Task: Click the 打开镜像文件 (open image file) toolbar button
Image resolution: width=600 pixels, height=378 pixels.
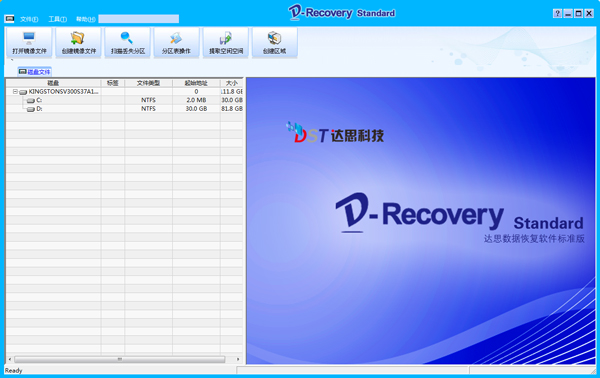Action: 29,42
